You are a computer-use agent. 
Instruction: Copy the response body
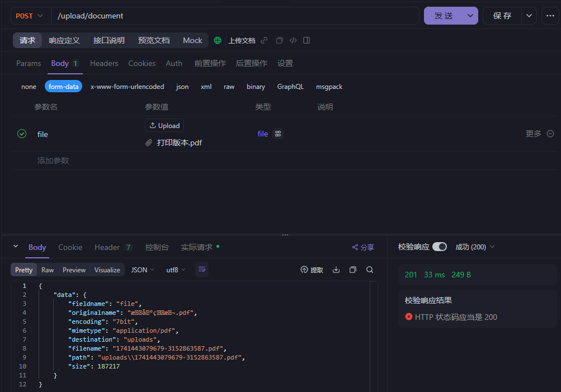[x=353, y=270]
